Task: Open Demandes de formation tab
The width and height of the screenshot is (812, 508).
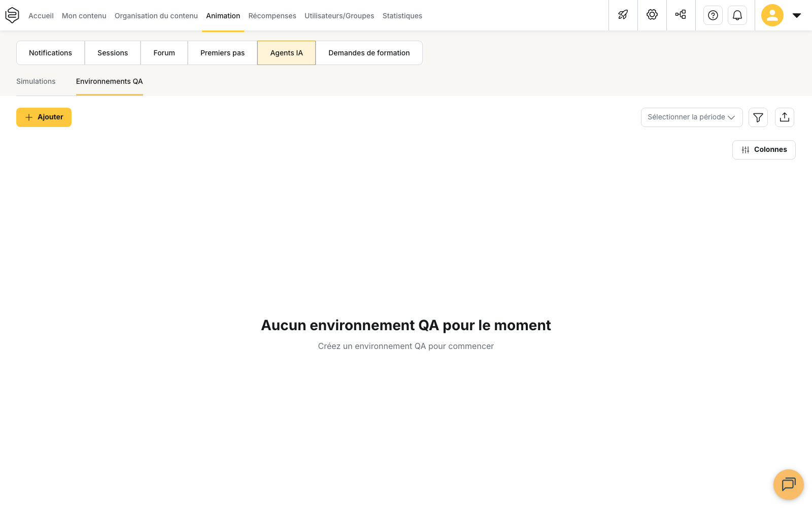Action: click(369, 53)
